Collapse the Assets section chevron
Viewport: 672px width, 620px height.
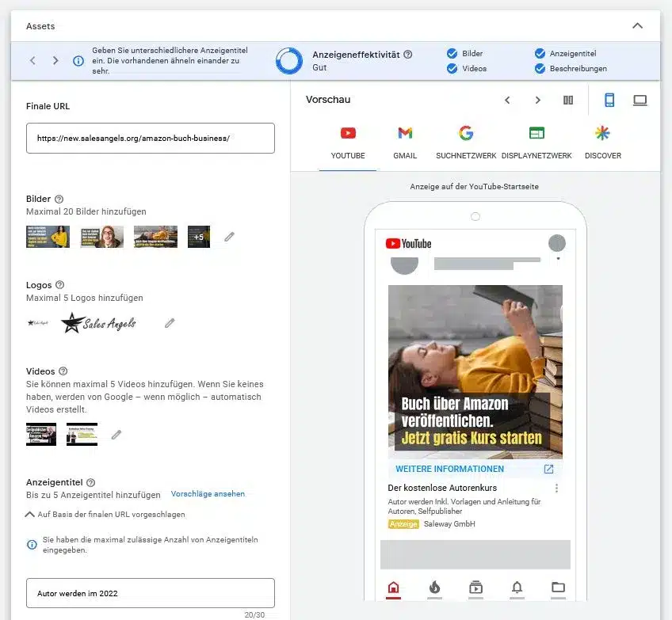(637, 25)
